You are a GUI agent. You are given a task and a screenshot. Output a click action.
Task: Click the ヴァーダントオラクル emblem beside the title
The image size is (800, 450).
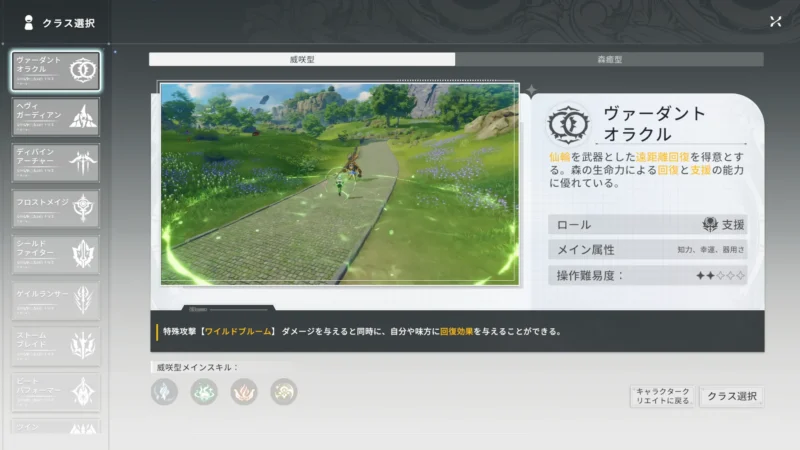[x=568, y=124]
